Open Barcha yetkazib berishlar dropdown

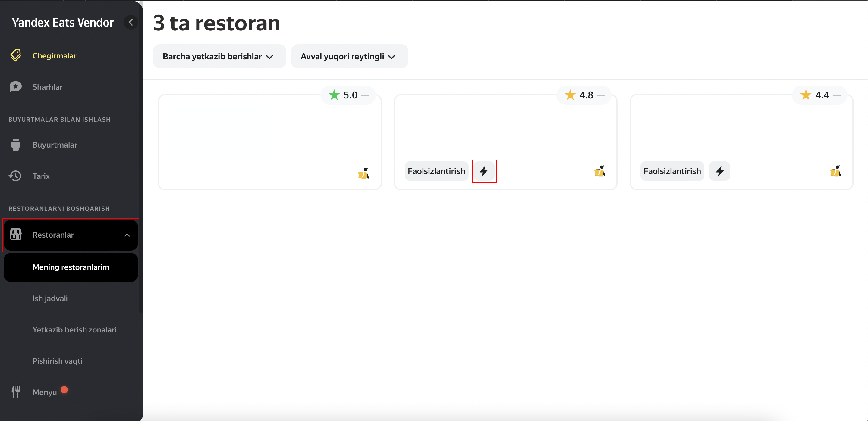point(219,57)
